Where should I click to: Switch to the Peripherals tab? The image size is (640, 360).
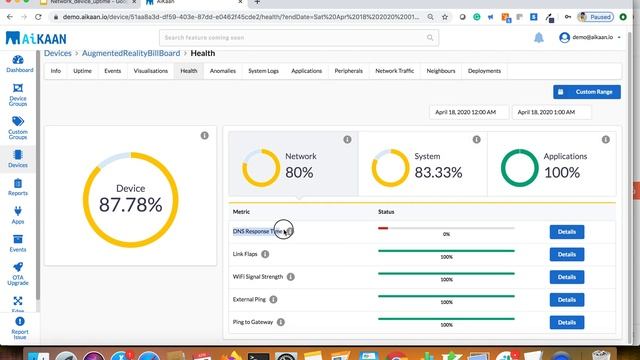(x=349, y=71)
